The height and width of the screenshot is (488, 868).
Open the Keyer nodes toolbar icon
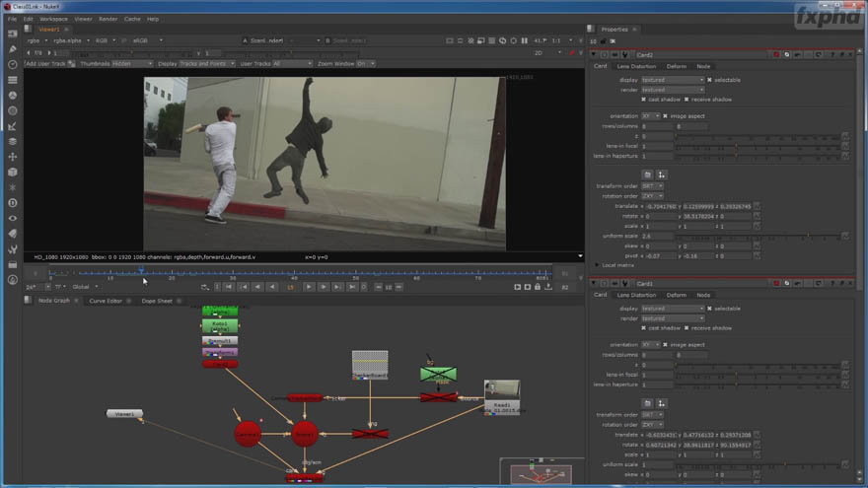(x=12, y=126)
